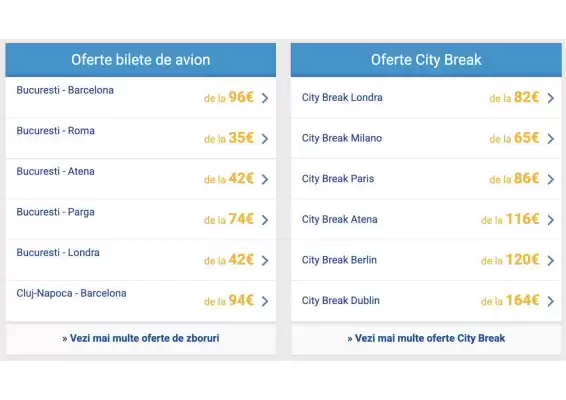Expand the Bucuresti - Londra offer arrow
The height and width of the screenshot is (400, 566).
(265, 261)
